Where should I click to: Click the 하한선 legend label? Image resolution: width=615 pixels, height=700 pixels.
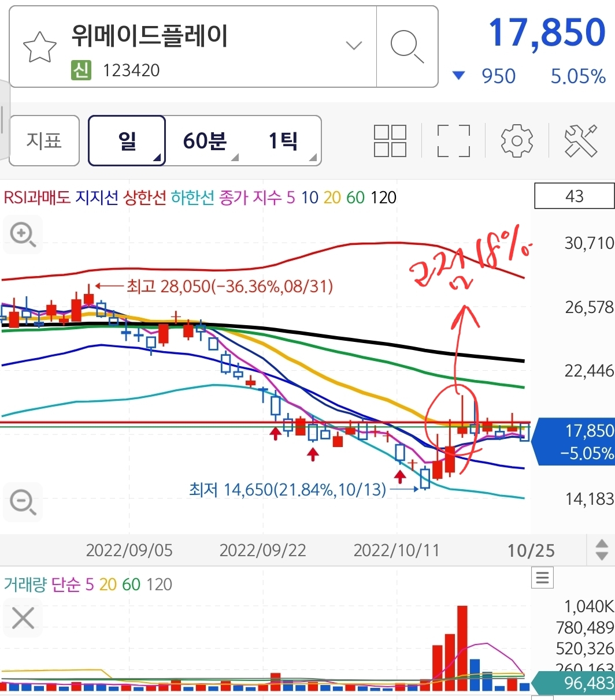(x=193, y=198)
